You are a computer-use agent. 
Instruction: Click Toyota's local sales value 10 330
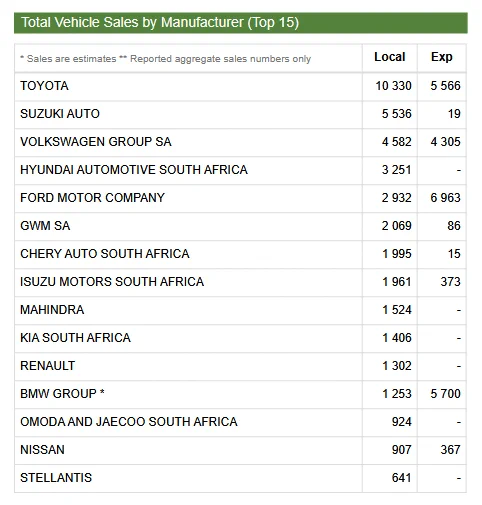(393, 86)
